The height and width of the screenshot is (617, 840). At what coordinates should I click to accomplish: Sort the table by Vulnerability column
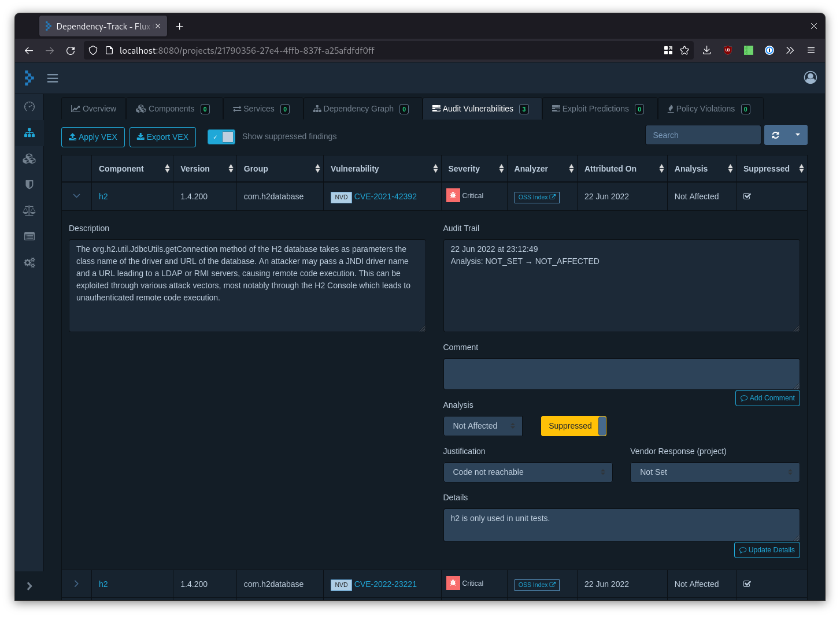(x=382, y=169)
